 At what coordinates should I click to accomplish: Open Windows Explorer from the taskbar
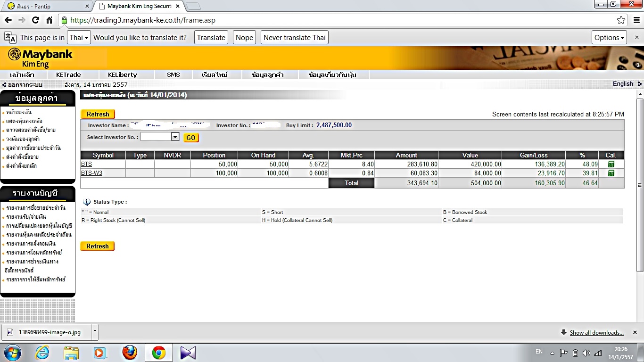click(71, 353)
